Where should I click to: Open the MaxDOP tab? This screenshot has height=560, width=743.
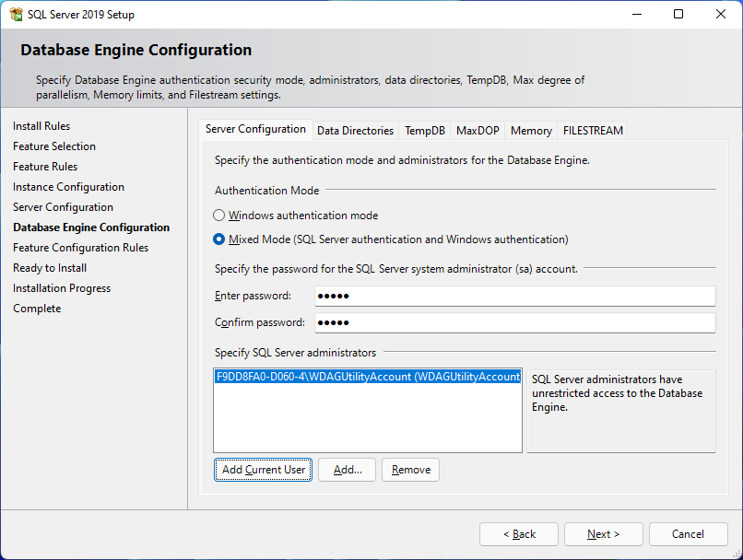(478, 131)
